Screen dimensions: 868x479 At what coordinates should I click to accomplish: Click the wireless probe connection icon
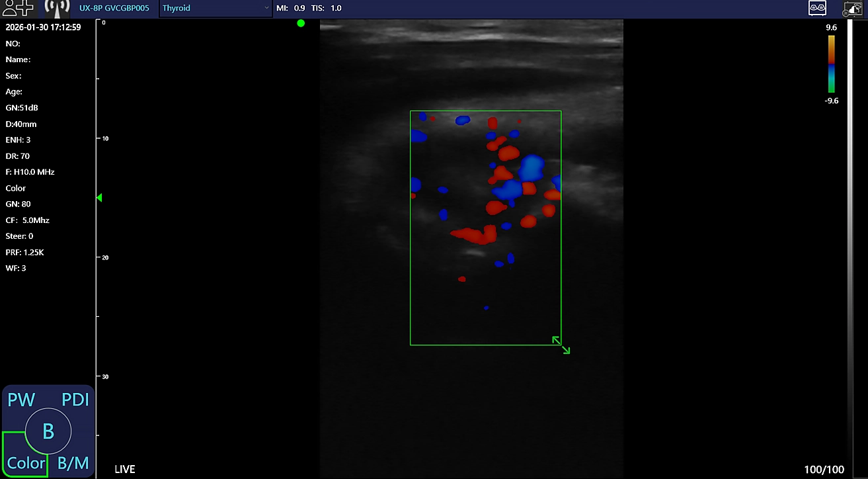click(58, 8)
